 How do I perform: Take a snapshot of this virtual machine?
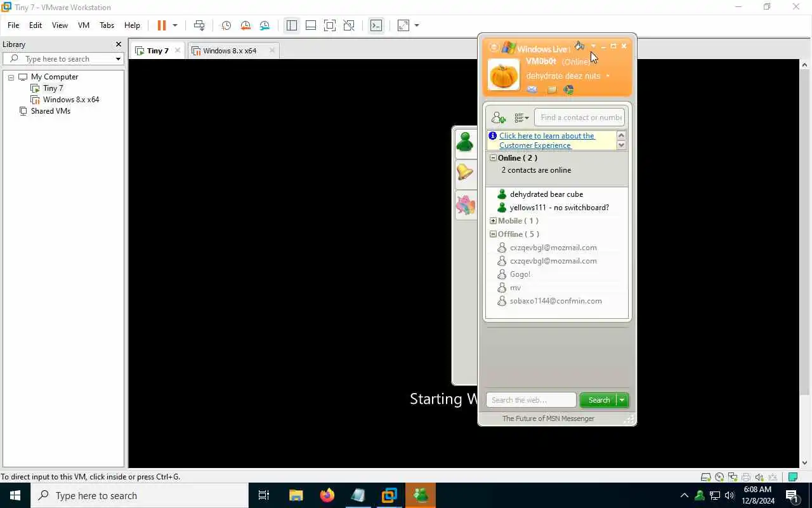(226, 25)
